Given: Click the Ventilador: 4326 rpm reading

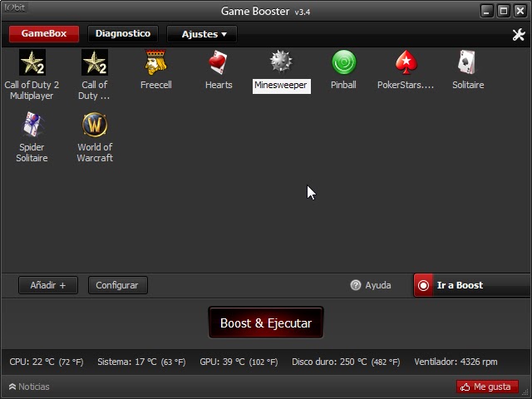Looking at the screenshot, I should pyautogui.click(x=456, y=362).
